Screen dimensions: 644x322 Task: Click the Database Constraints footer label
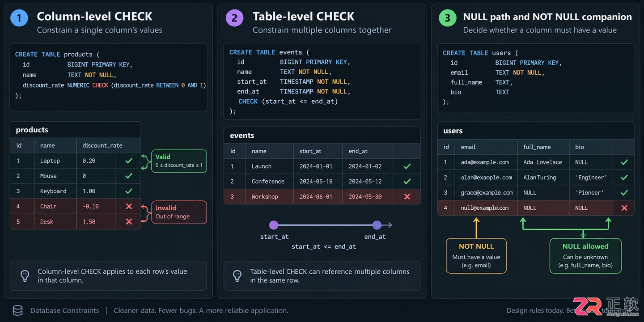[65, 310]
